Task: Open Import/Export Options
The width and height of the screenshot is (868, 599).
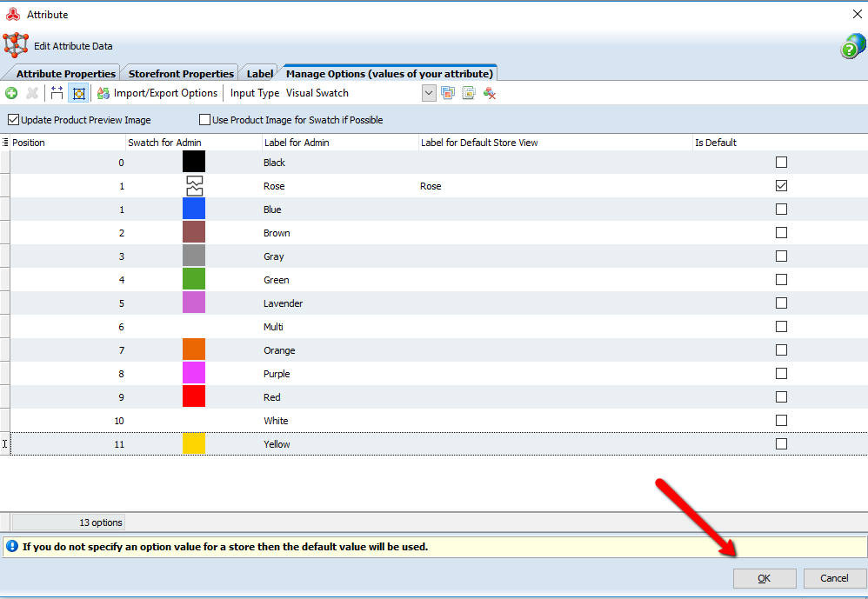Action: 157,93
